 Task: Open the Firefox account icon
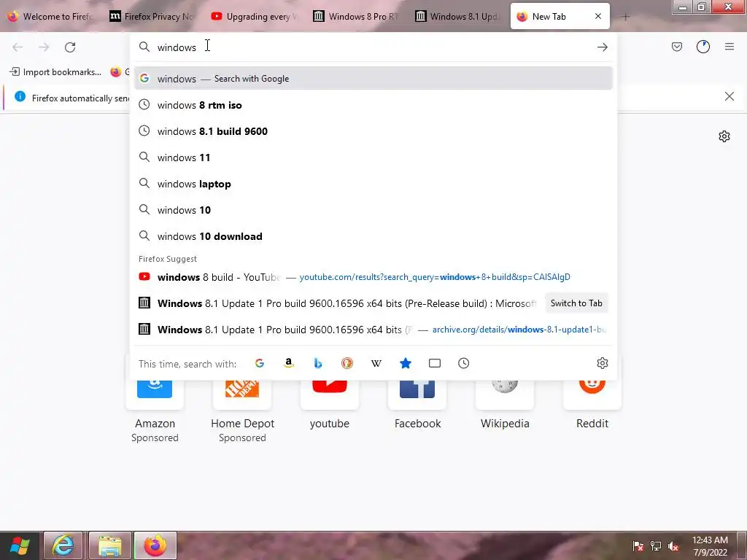click(x=703, y=47)
